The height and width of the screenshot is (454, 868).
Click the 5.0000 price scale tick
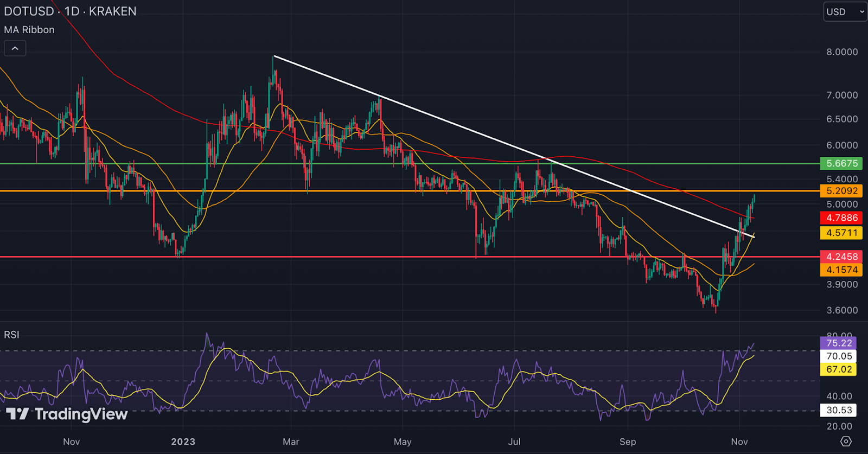click(x=842, y=204)
